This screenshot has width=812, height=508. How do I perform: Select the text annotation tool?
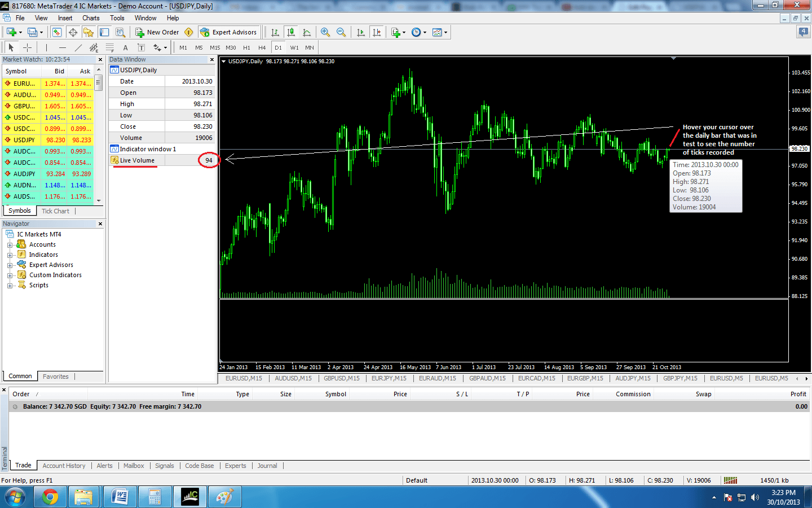point(125,47)
